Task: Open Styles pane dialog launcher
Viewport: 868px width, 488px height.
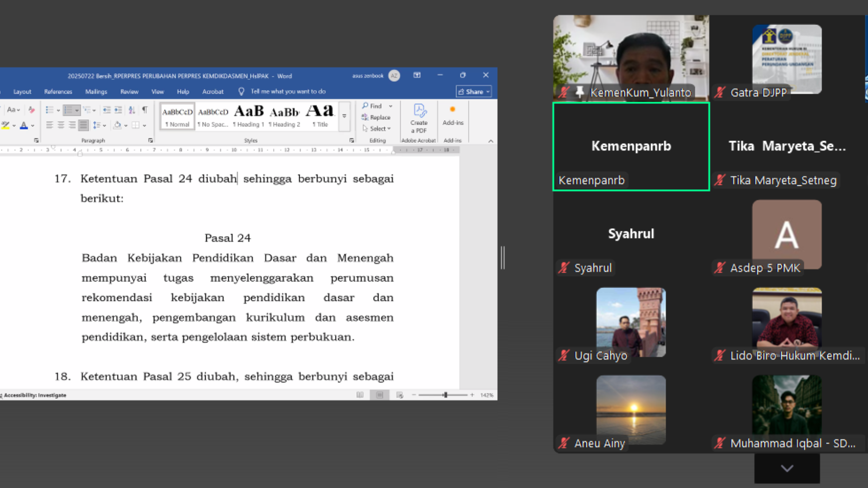Action: (x=351, y=141)
